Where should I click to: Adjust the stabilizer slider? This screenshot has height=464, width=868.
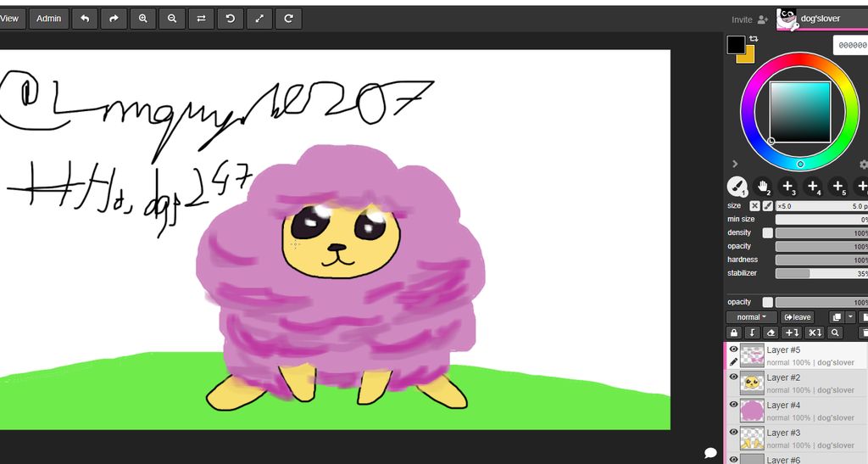[821, 273]
